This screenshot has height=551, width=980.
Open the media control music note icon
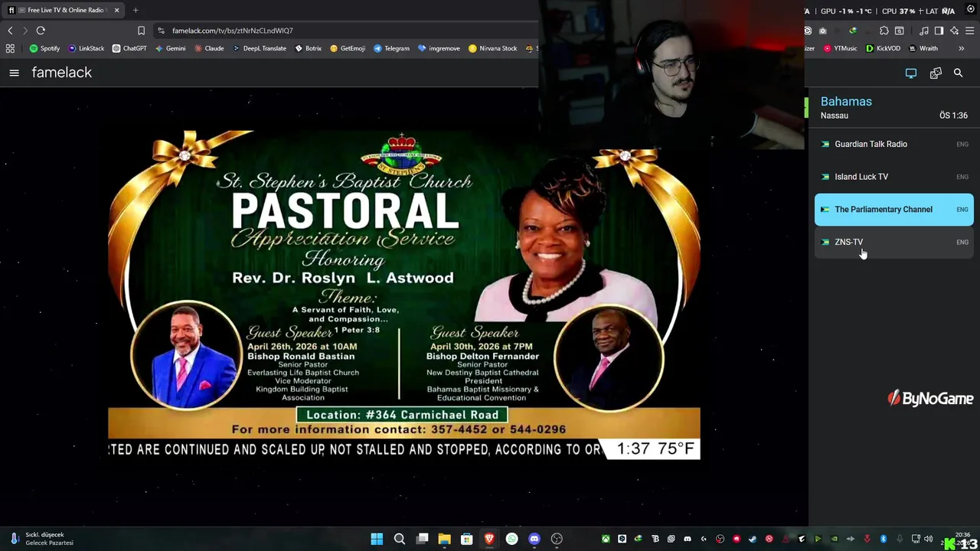pyautogui.click(x=924, y=31)
